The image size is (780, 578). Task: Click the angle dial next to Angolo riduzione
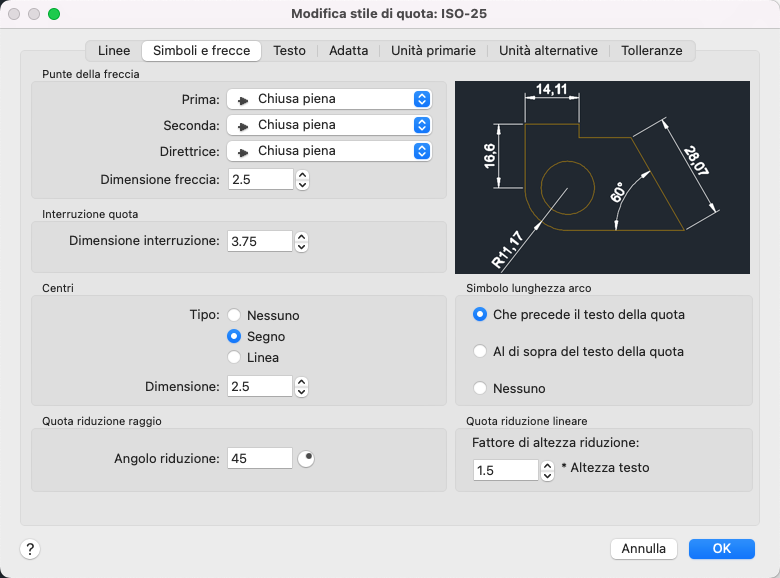307,458
